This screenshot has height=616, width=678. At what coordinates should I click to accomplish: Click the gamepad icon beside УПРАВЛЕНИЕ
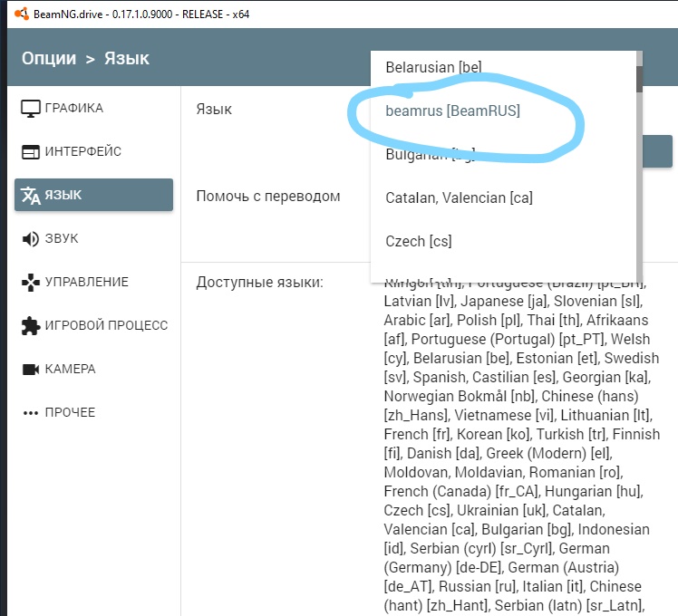[x=30, y=283]
